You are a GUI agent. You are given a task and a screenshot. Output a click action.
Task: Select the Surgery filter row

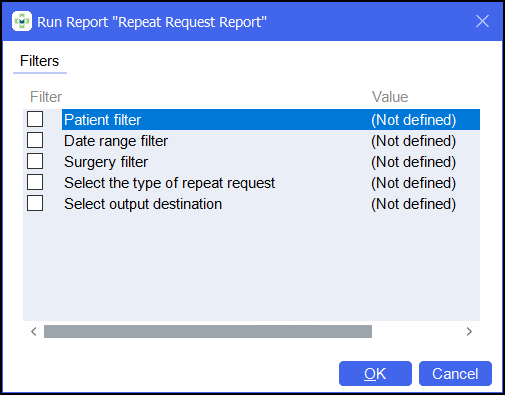pos(271,161)
